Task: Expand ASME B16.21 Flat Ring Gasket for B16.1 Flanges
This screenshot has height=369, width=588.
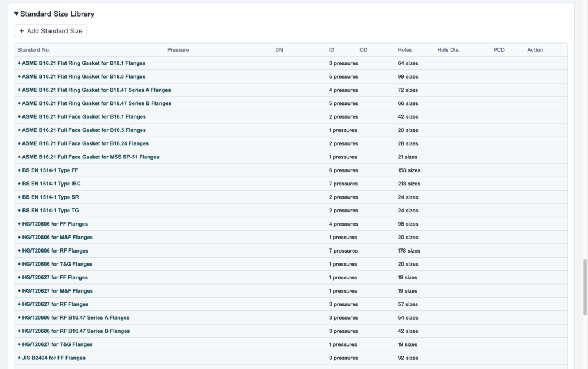Action: pos(82,63)
